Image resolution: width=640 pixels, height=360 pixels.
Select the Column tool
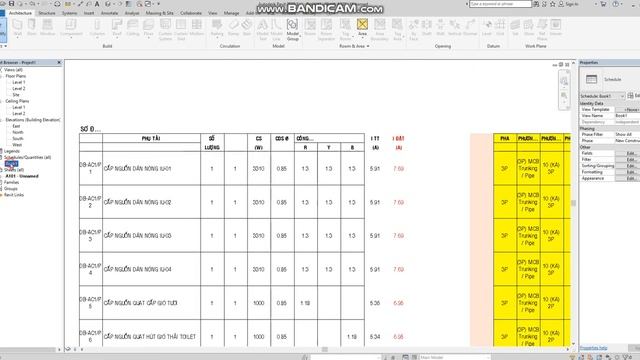97,28
